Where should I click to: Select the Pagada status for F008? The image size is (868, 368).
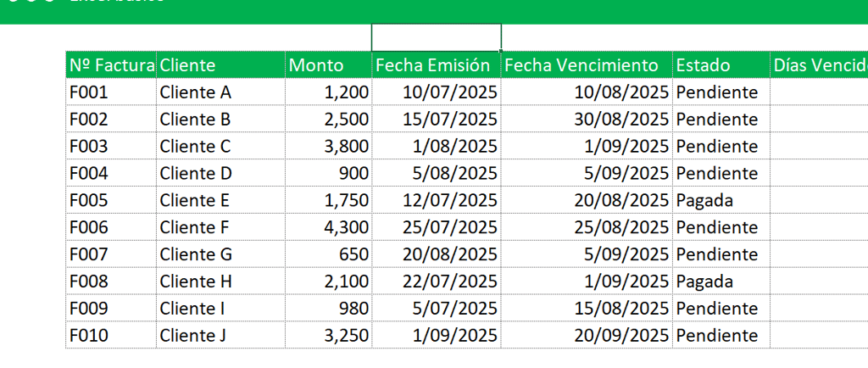[x=721, y=282]
